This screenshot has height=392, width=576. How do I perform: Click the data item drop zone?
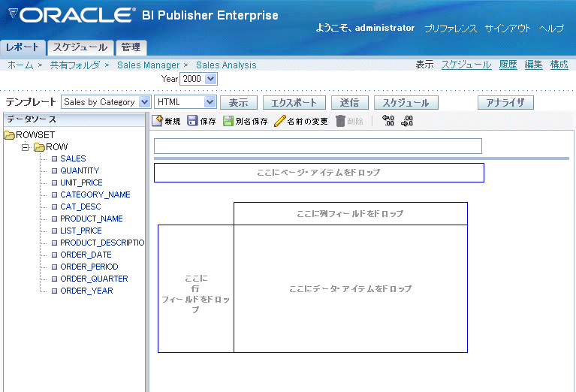click(351, 289)
